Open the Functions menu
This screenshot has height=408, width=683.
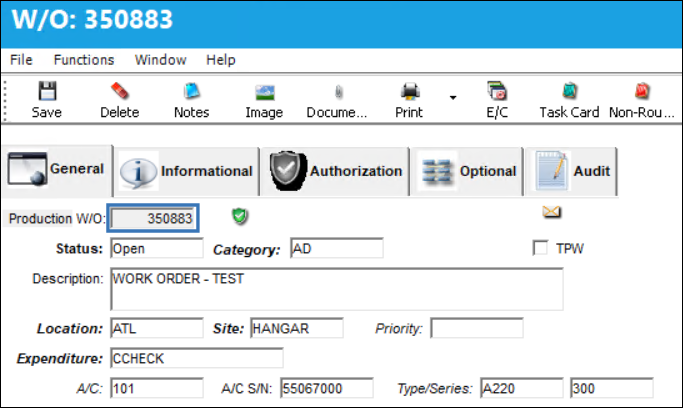tap(84, 60)
